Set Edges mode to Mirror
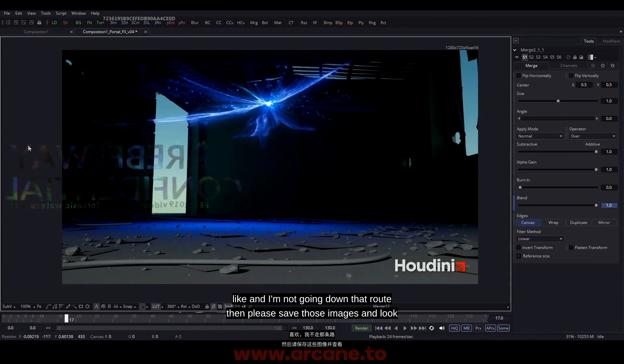Image resolution: width=624 pixels, height=364 pixels. click(x=604, y=223)
